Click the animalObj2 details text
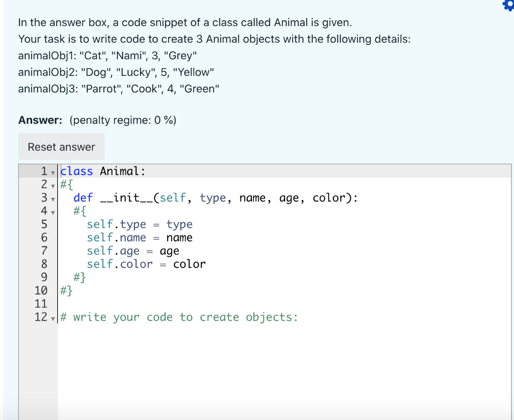The width and height of the screenshot is (514, 420). (x=116, y=72)
